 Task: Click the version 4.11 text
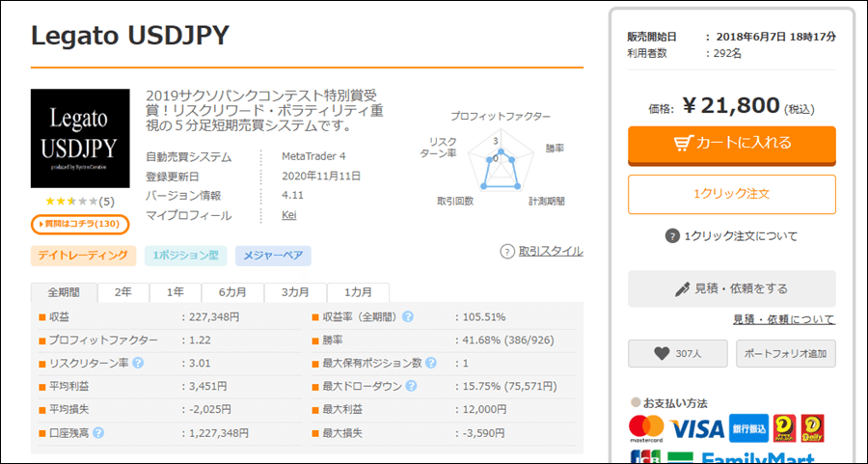[292, 196]
